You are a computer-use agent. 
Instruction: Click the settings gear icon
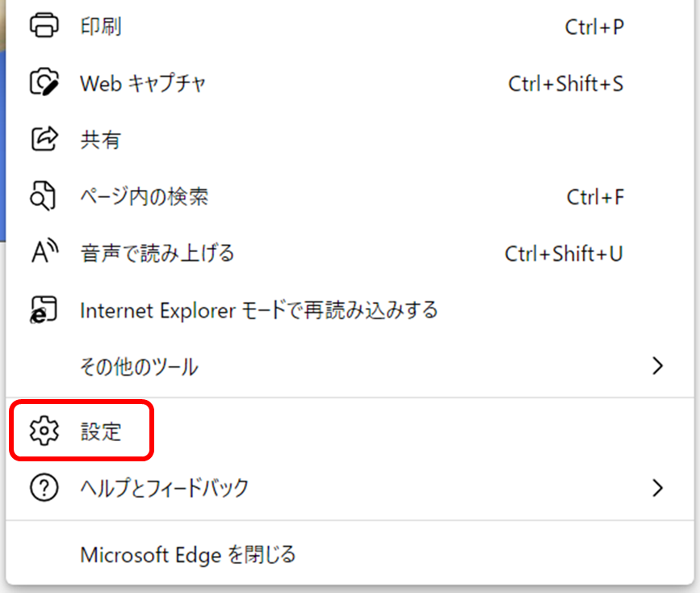point(44,431)
